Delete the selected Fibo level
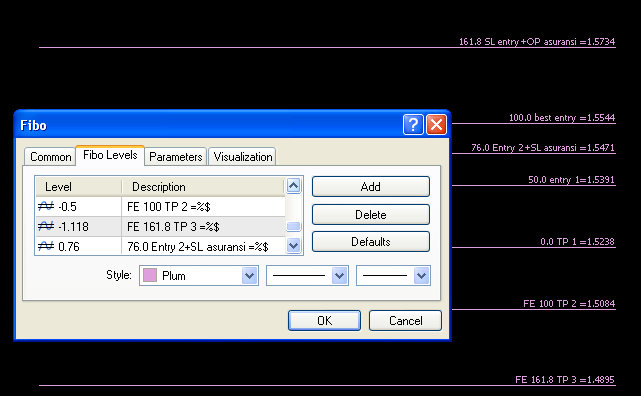The width and height of the screenshot is (641, 396). (x=371, y=215)
